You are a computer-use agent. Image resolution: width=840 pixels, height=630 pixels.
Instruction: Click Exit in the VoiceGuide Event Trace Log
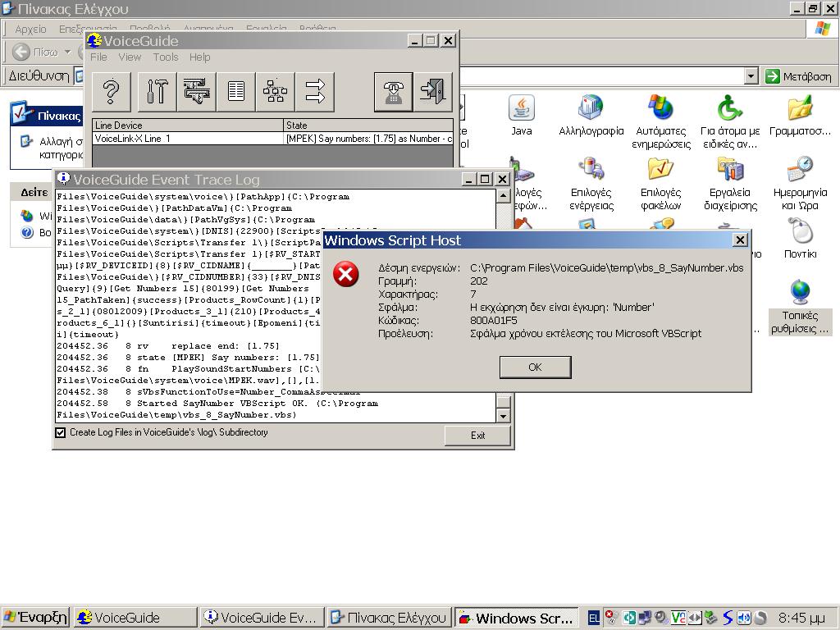pyautogui.click(x=478, y=436)
